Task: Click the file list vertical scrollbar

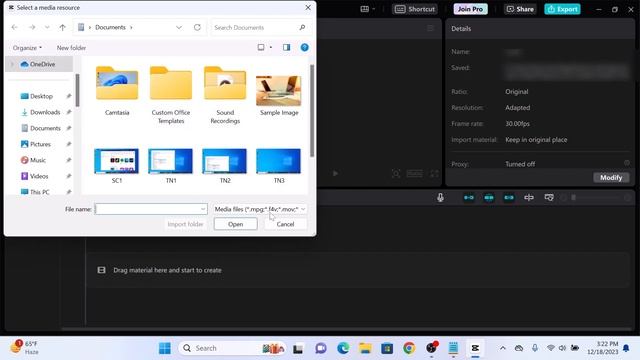Action: coord(312,110)
